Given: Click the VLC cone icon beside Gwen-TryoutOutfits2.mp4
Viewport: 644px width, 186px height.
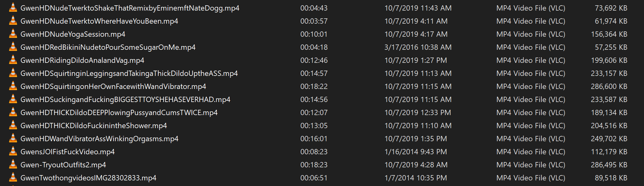Looking at the screenshot, I should click(x=13, y=164).
